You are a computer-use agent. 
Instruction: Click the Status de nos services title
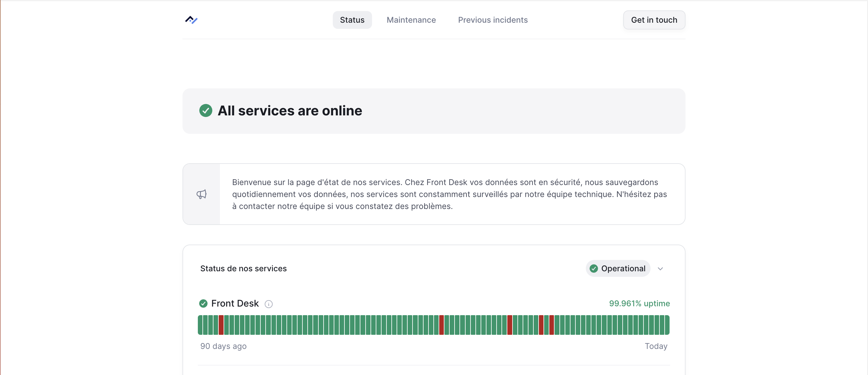(243, 269)
